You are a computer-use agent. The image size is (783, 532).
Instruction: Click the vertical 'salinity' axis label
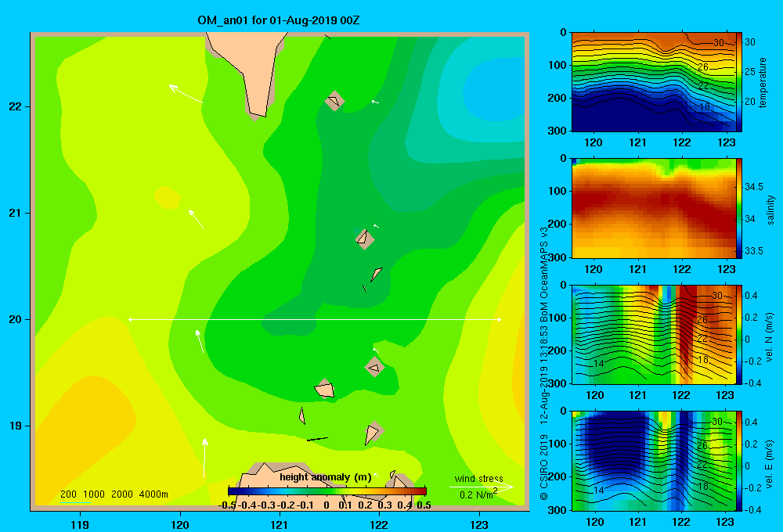(x=770, y=210)
